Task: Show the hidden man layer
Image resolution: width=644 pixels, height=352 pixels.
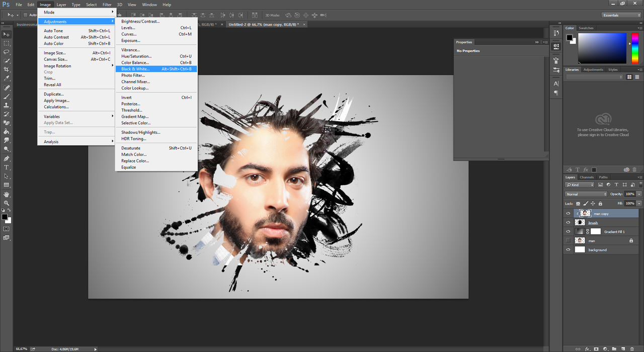Action: point(569,241)
